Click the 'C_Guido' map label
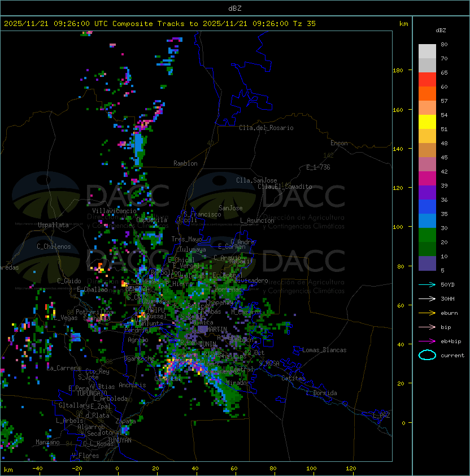Screen dimensions: 470x476 (69, 281)
